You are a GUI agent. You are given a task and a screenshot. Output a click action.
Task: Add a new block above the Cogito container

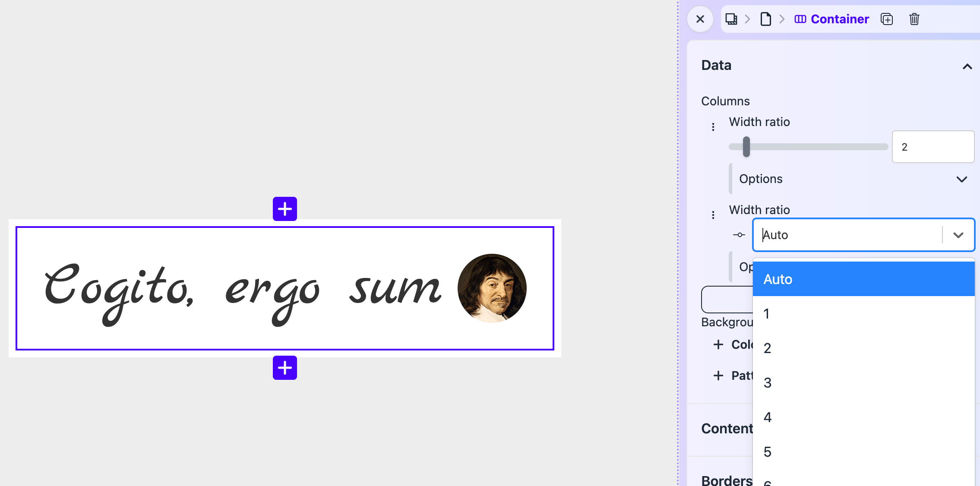(285, 209)
